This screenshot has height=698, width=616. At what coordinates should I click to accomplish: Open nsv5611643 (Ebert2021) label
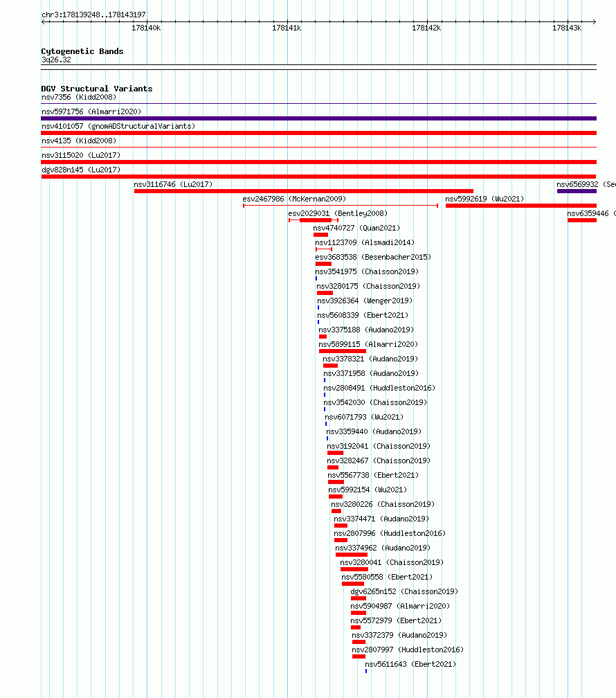tap(411, 664)
